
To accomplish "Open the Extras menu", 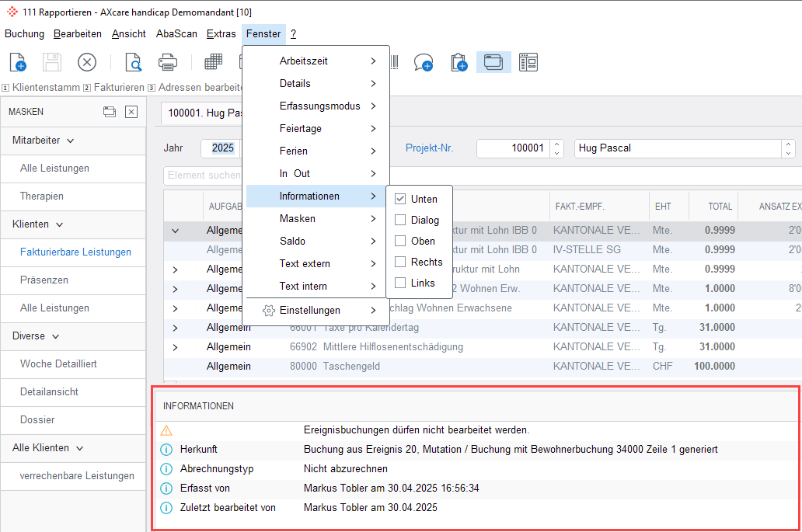I will (x=221, y=34).
